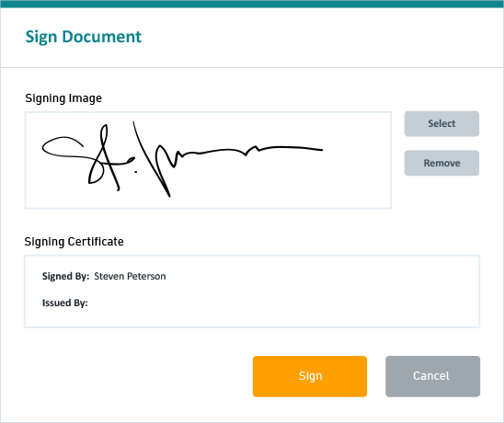This screenshot has width=504, height=423.
Task: Click the teal bar atop the dialog
Action: (252, 4)
